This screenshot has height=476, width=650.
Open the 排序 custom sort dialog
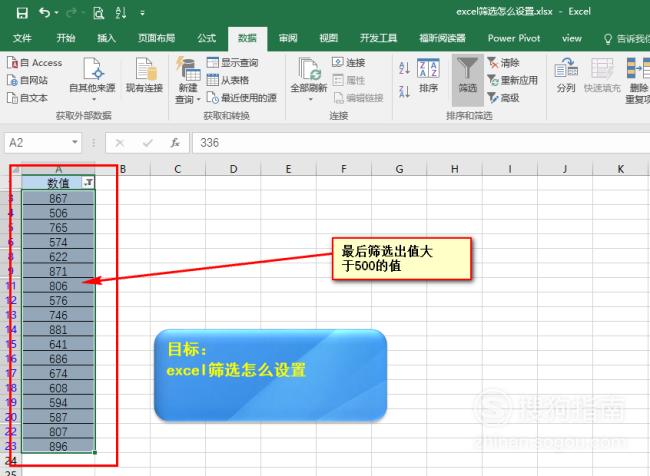pyautogui.click(x=428, y=75)
